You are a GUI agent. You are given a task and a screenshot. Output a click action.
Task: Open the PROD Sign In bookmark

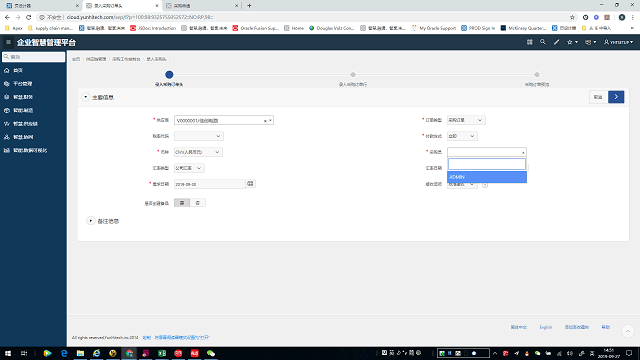478,28
